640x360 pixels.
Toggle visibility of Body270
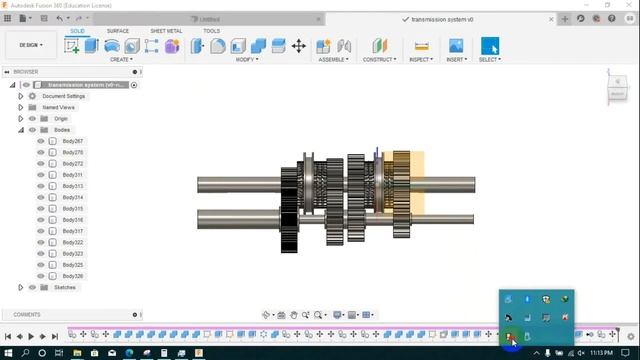click(41, 152)
